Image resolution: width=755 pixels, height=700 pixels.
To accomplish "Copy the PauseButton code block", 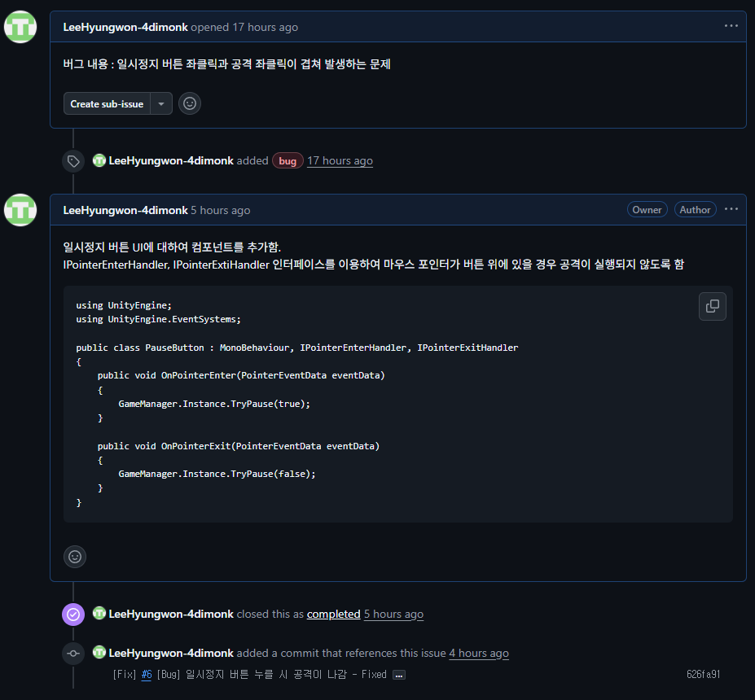I will click(712, 306).
